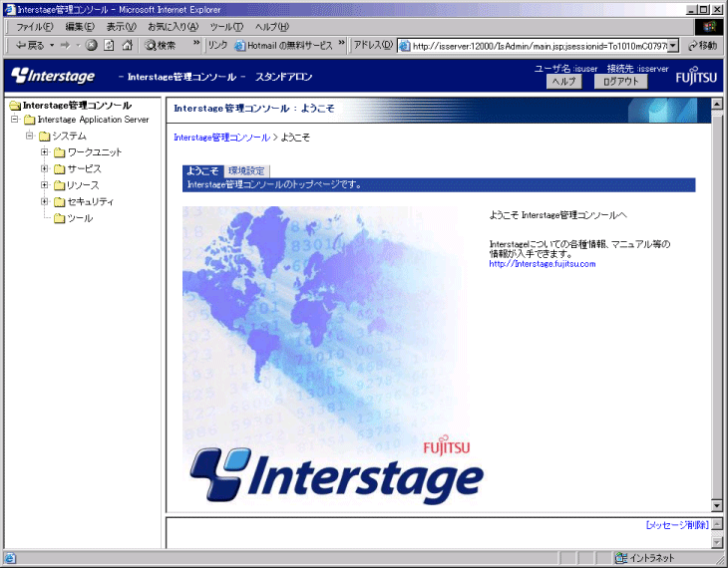Expand the セキュリティ tree node
The height and width of the screenshot is (568, 728).
coord(45,201)
